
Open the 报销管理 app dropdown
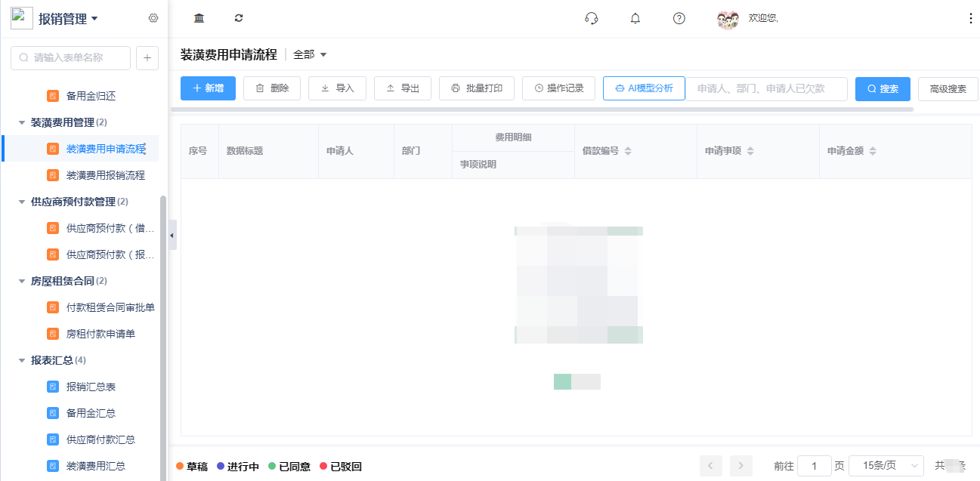pyautogui.click(x=68, y=19)
